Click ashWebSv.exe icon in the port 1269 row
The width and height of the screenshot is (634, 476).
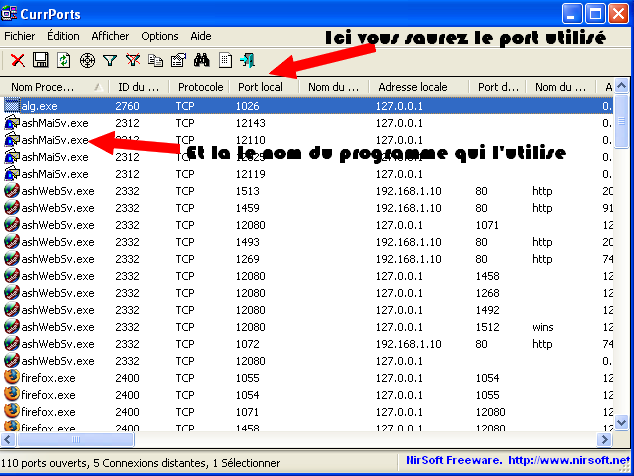[12, 258]
